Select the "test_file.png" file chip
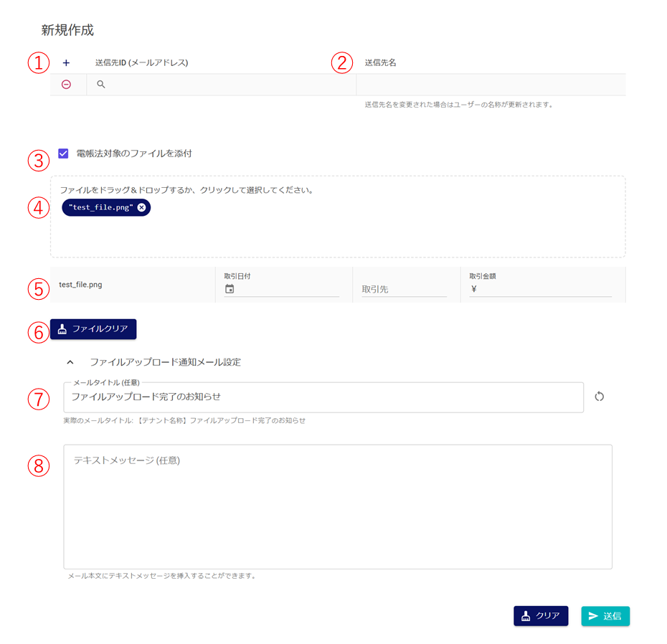 click(100, 207)
